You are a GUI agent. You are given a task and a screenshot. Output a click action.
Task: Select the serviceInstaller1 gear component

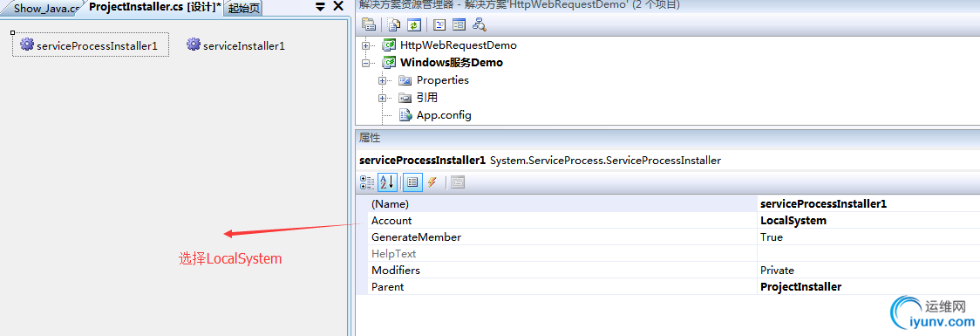click(236, 45)
